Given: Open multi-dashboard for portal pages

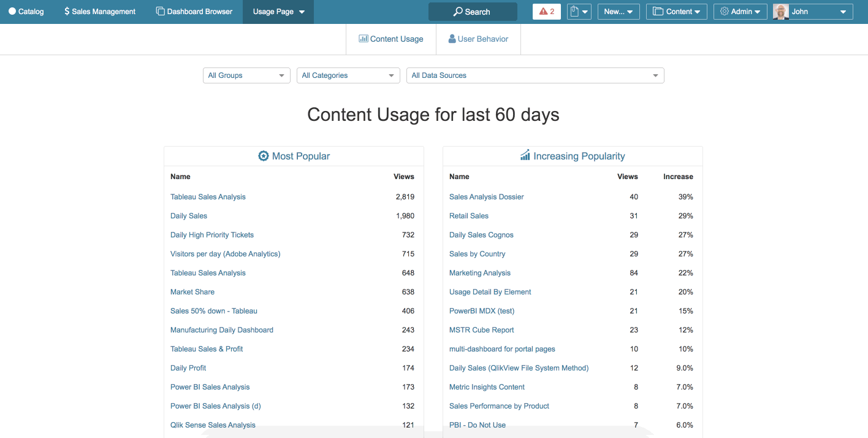Looking at the screenshot, I should pos(502,349).
